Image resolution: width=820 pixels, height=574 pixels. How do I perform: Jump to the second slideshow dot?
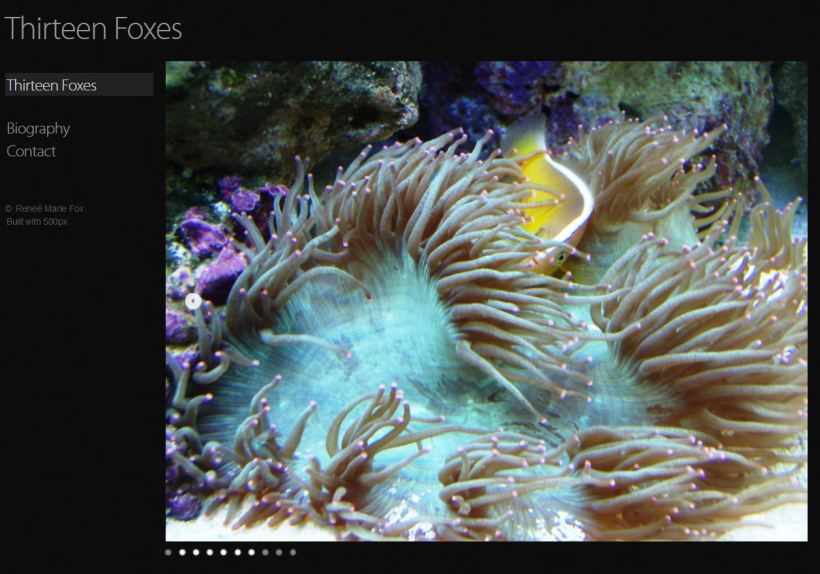pyautogui.click(x=182, y=552)
